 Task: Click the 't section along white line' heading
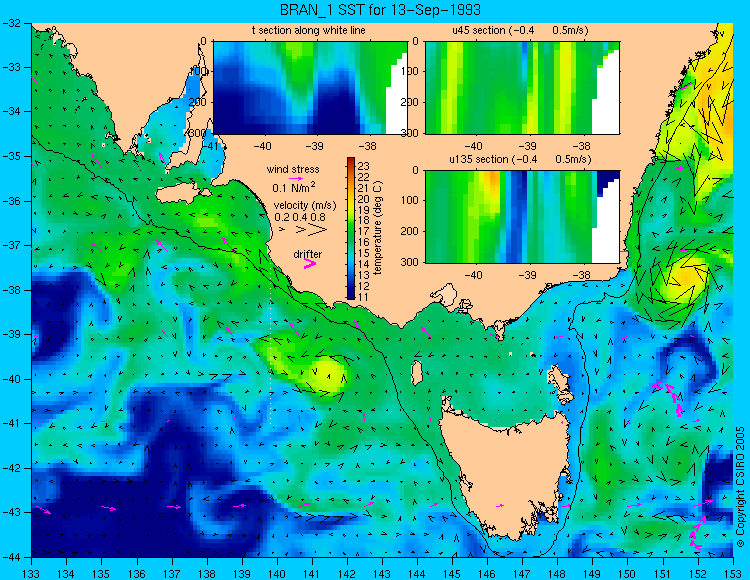[309, 31]
